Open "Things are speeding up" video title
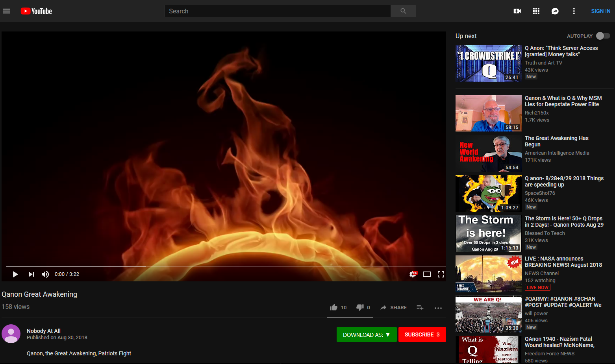This screenshot has width=615, height=364. coord(564,181)
